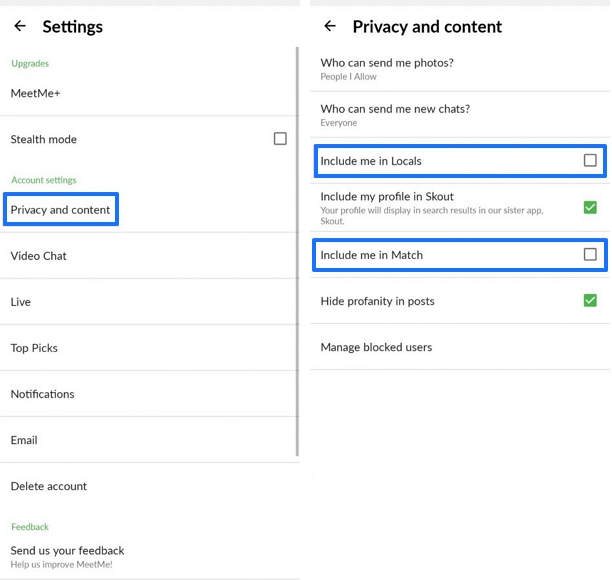Open the Live settings
612x580 pixels.
coord(148,302)
